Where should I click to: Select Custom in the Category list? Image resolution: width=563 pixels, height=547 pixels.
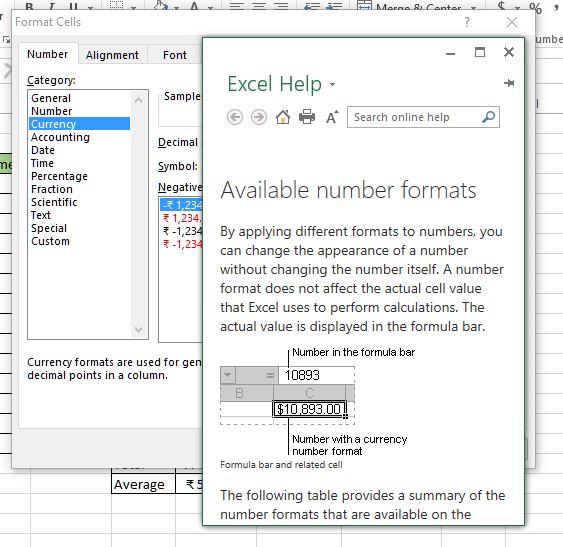coord(79,241)
